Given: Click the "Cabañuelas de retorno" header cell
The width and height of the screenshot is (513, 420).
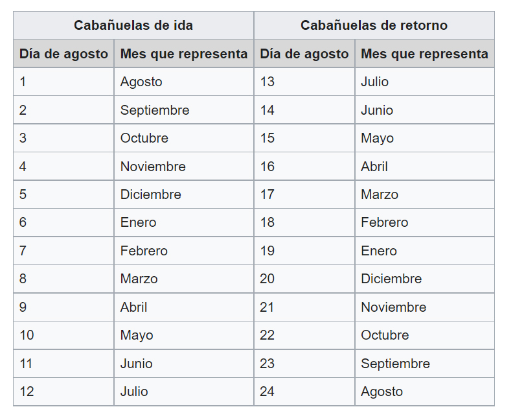Looking at the screenshot, I should (374, 25).
